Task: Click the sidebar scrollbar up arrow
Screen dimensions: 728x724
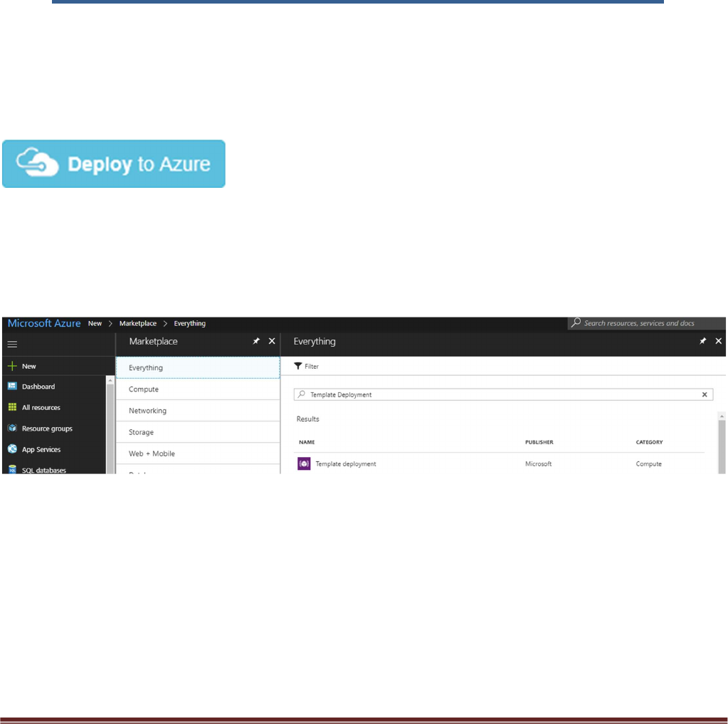Action: click(110, 380)
